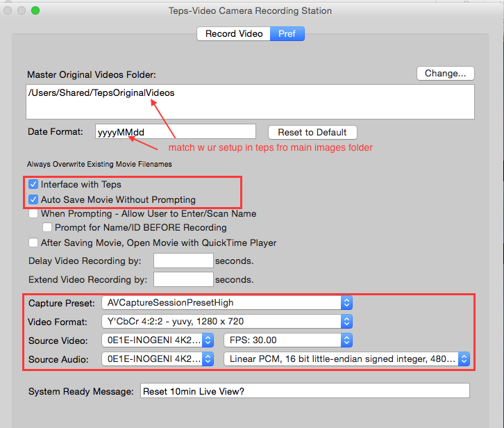Click the System Ready Message field

click(x=305, y=390)
